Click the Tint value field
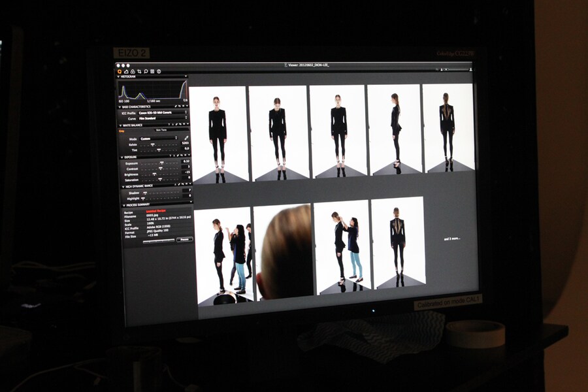 point(186,148)
